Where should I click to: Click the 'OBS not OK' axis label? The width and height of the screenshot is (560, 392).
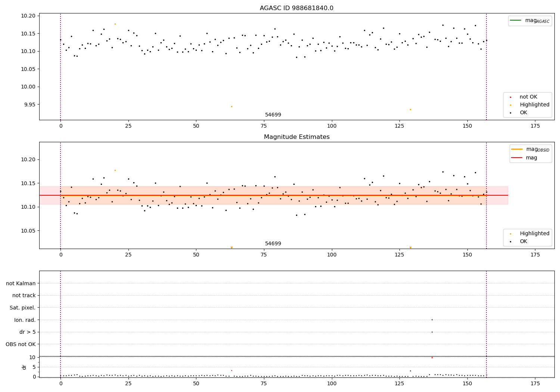click(x=21, y=344)
